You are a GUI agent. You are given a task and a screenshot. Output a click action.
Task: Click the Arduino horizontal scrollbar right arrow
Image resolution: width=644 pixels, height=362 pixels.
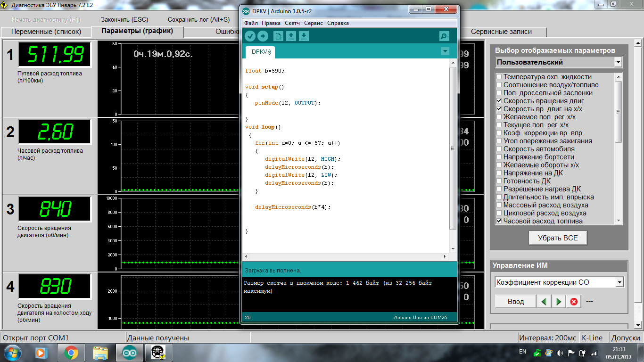point(445,256)
